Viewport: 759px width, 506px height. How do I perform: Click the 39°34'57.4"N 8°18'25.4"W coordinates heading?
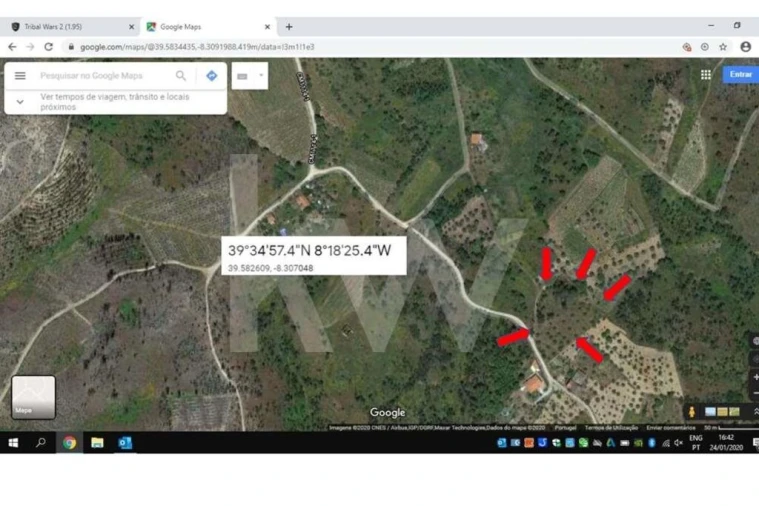(309, 250)
